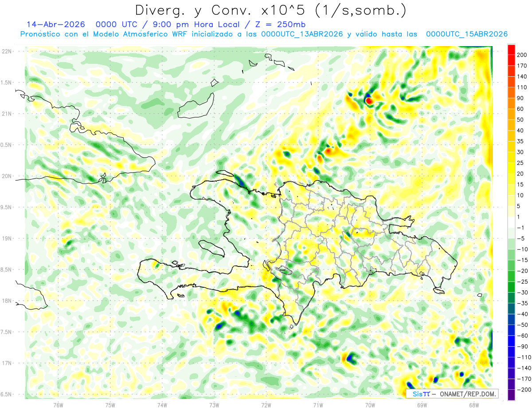Click the red swatch atop the color scale
The height and width of the screenshot is (411, 532).
click(x=511, y=50)
